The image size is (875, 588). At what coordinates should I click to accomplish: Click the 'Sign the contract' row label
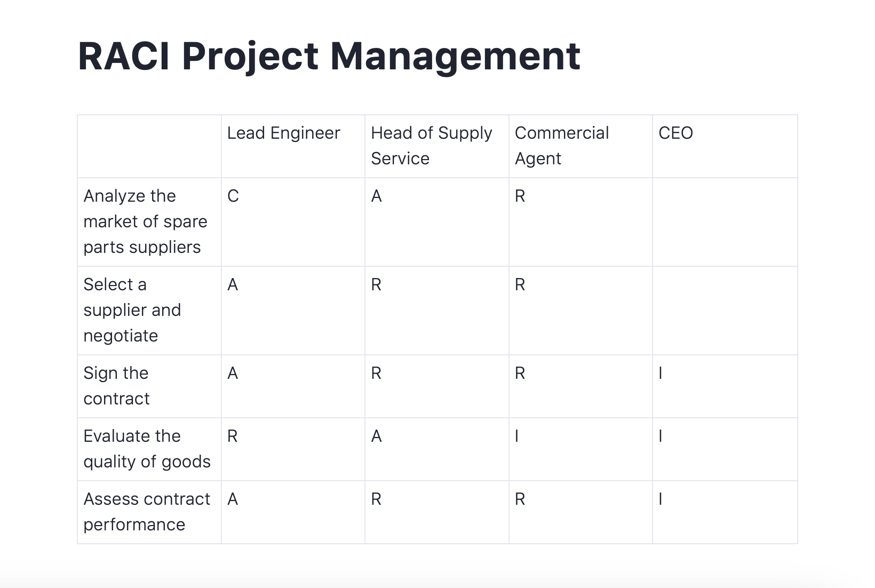click(x=116, y=386)
